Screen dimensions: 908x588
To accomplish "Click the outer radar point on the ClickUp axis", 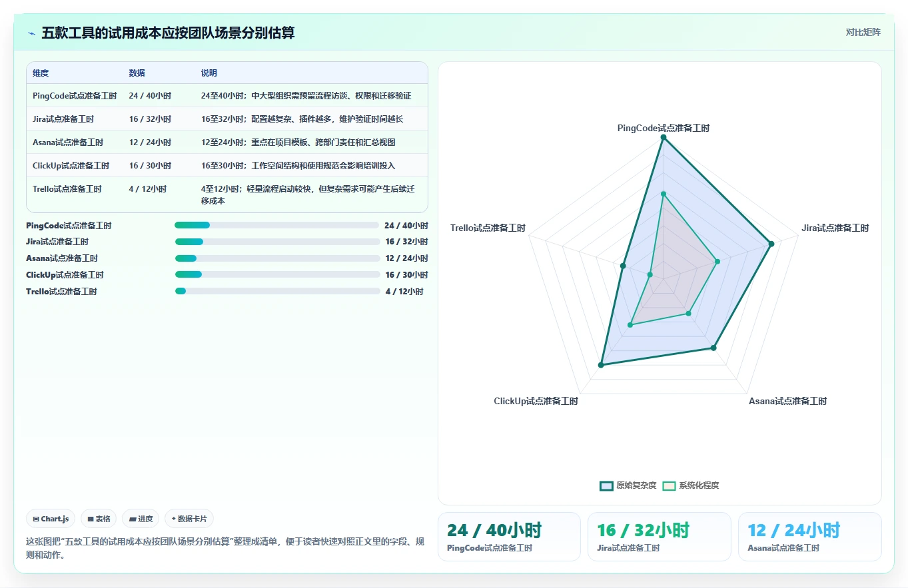I will pyautogui.click(x=601, y=365).
